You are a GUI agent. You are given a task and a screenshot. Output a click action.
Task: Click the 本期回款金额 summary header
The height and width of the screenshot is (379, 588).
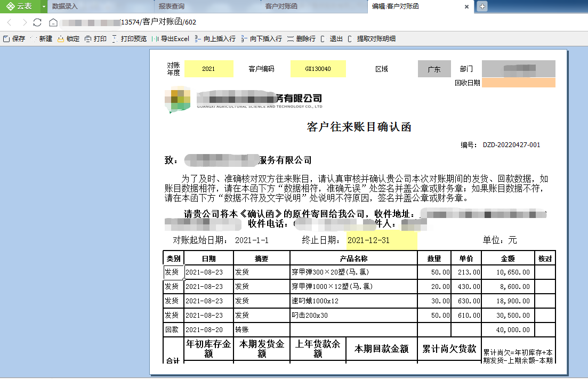381,349
